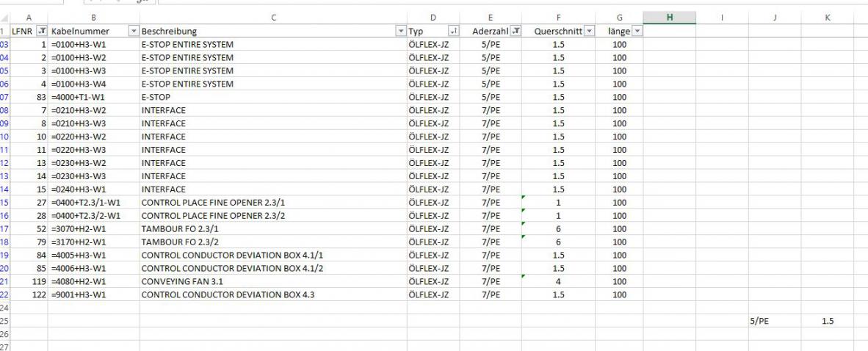The height and width of the screenshot is (351, 868).
Task: Click cell =4005+H3-W1
Action: click(93, 256)
